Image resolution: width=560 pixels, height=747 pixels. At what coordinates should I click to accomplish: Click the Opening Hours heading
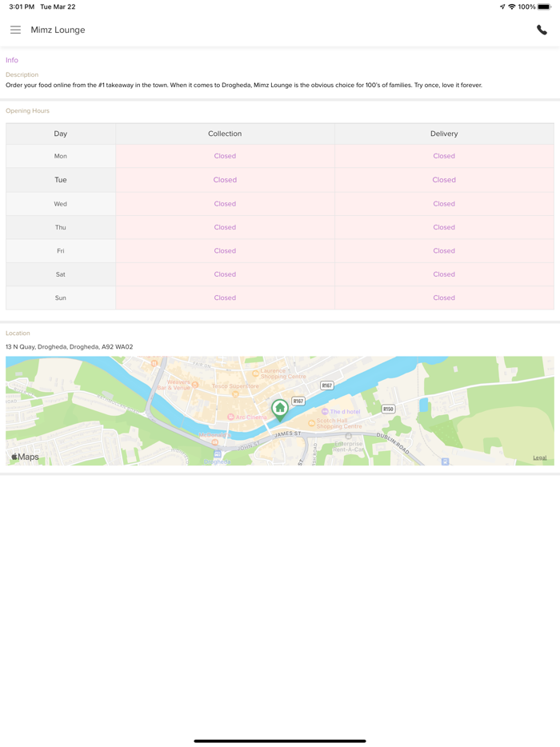coord(28,111)
